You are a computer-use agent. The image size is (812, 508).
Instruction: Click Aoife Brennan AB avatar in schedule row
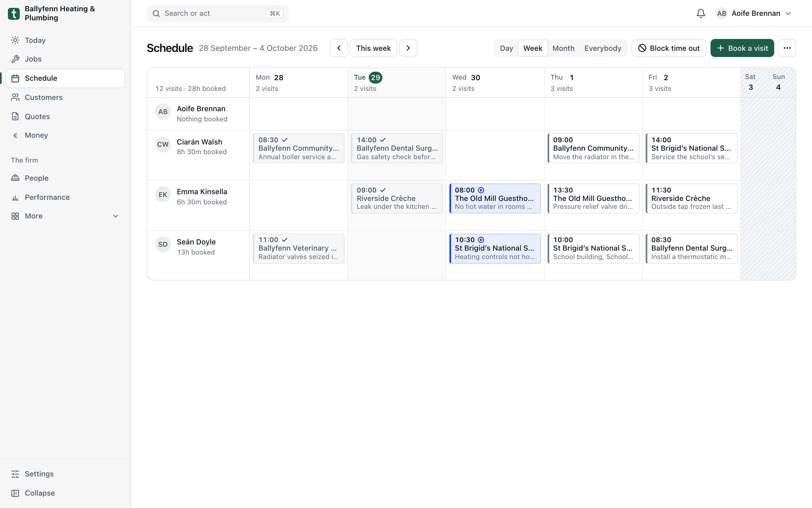[163, 111]
